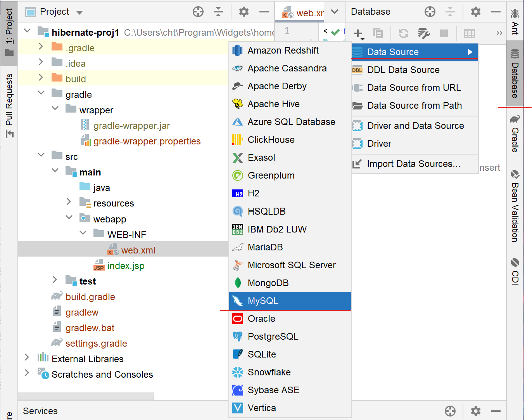This screenshot has width=532, height=420.
Task: Click the Duplicate icon in Database toolbar
Action: click(378, 34)
